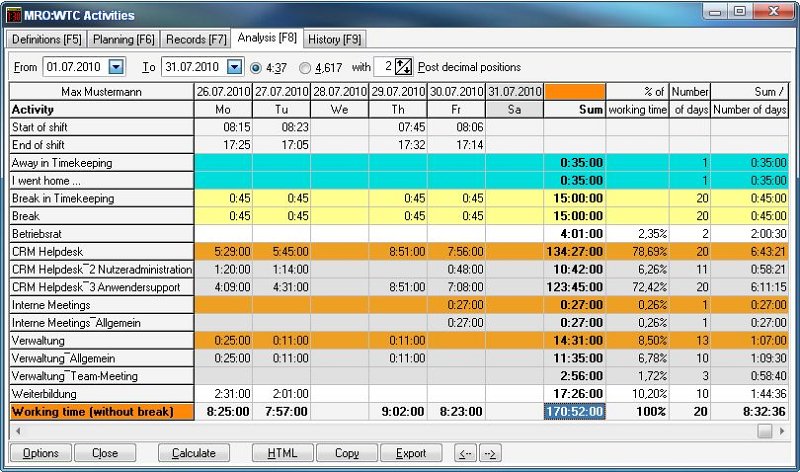Select the highlighted 170:52:00 total cell
Screen dimensions: 800x472
click(574, 410)
